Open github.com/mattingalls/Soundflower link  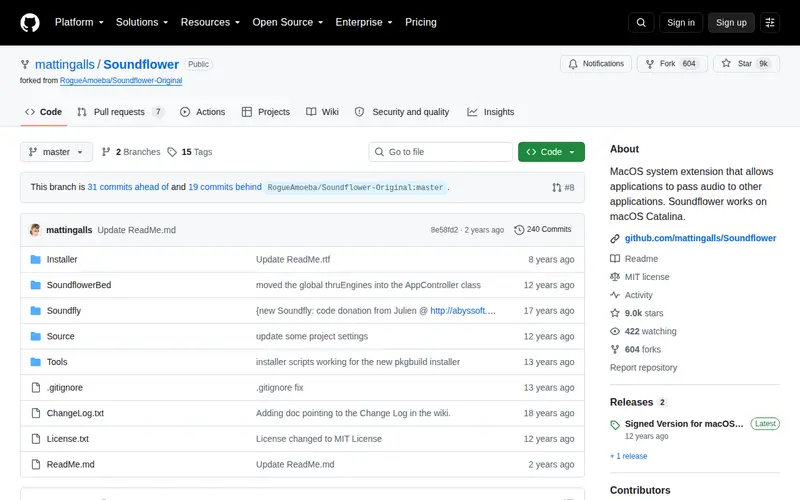(700, 238)
